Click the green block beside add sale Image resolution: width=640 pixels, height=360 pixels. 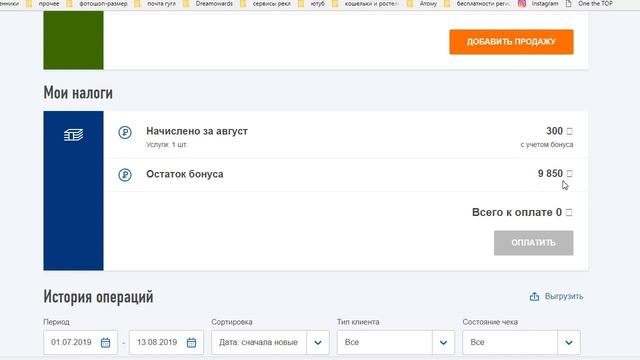pos(73,40)
